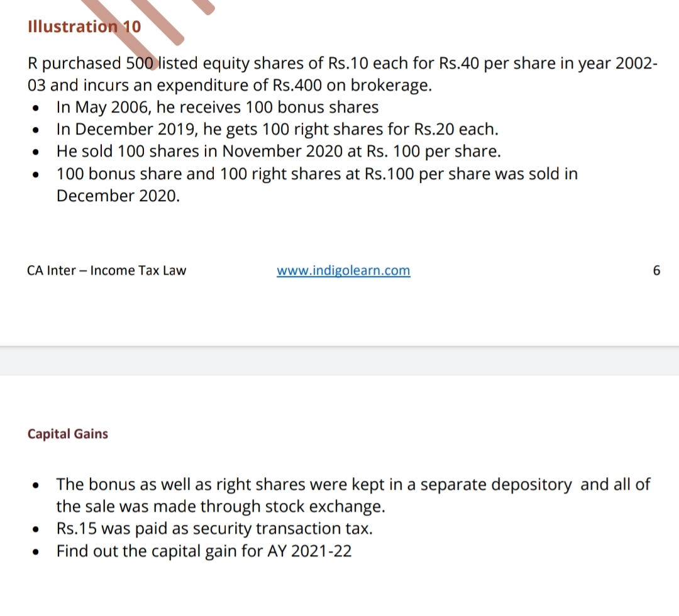Click the Rs.400 brokerage expenditure line

[x=229, y=85]
